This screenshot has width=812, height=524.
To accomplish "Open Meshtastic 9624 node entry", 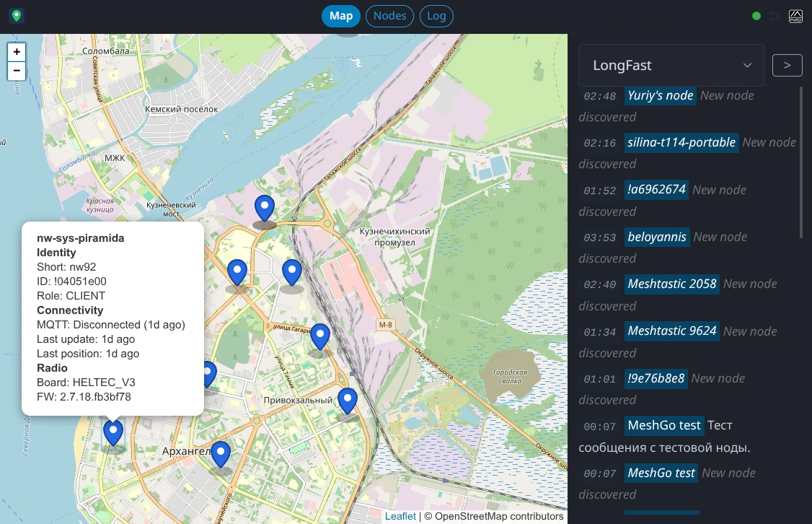I will (671, 331).
